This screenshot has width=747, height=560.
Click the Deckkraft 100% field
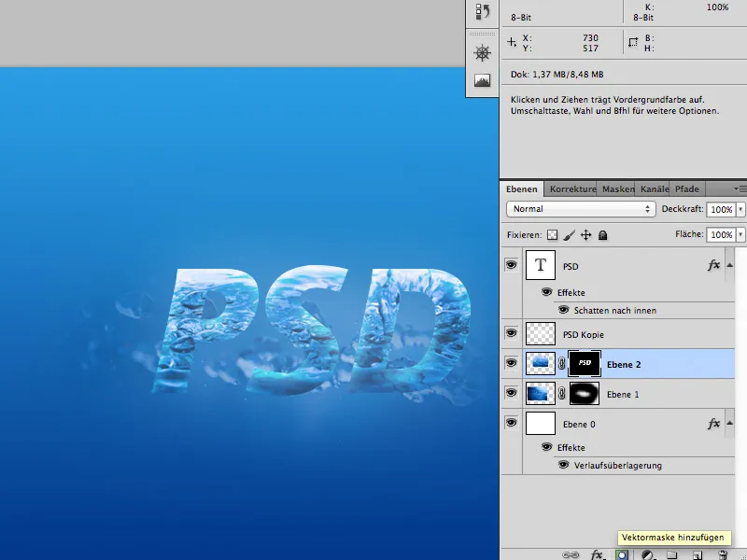[x=721, y=209]
